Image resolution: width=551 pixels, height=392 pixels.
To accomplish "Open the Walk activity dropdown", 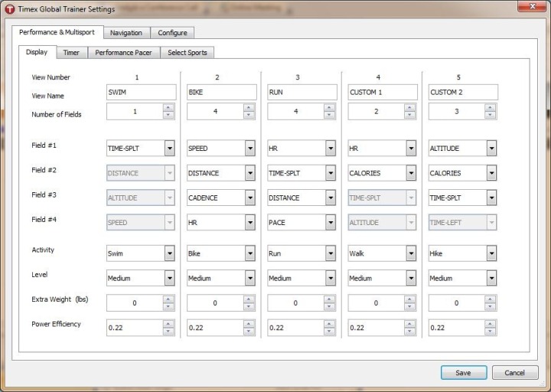I will point(411,253).
